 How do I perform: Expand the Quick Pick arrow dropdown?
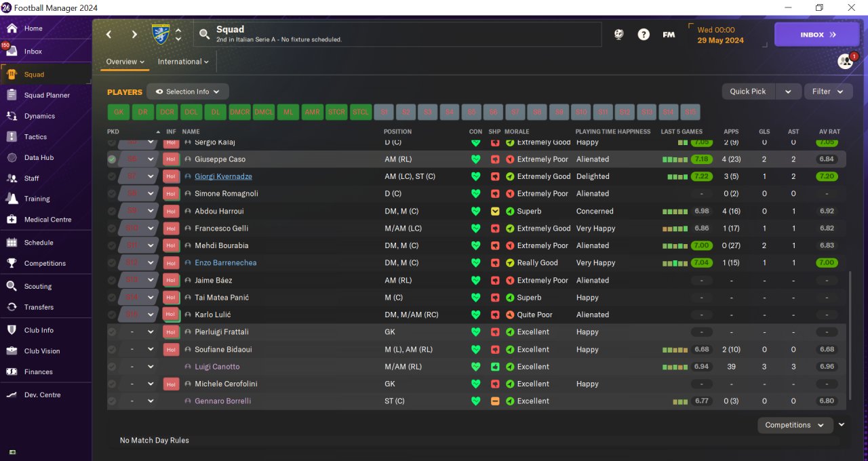787,92
